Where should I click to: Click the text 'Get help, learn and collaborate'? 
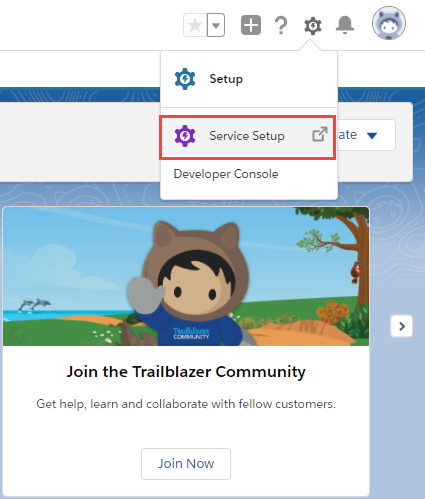point(123,404)
